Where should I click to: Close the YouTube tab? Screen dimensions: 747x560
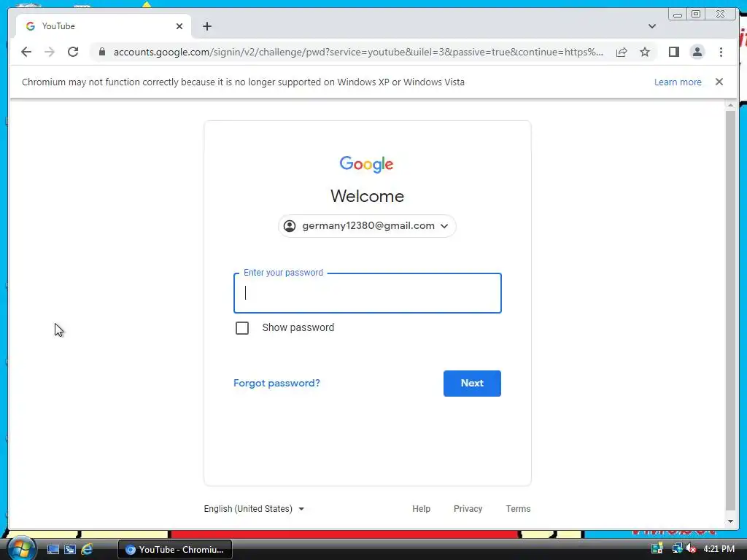coord(179,26)
